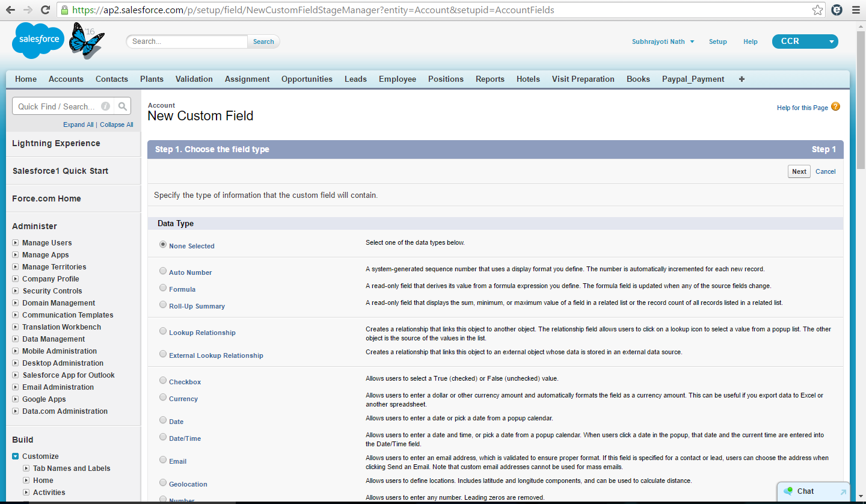Select the Auto Number radio button

point(163,271)
